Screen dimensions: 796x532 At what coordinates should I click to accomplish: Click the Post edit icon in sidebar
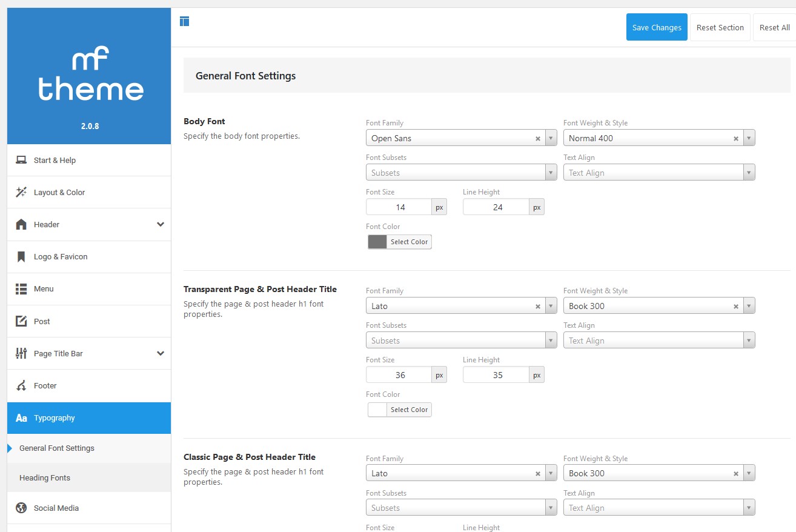[21, 321]
